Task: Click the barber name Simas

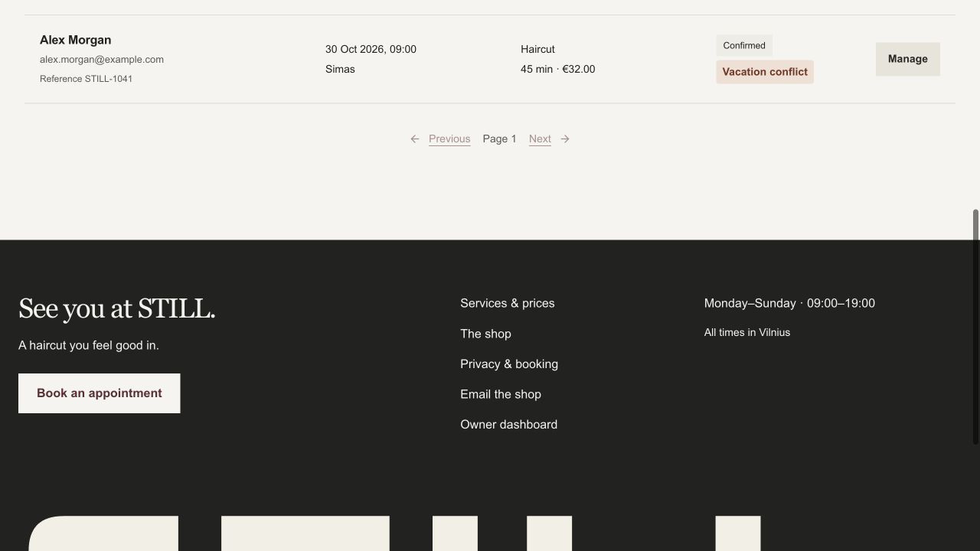Action: coord(340,69)
